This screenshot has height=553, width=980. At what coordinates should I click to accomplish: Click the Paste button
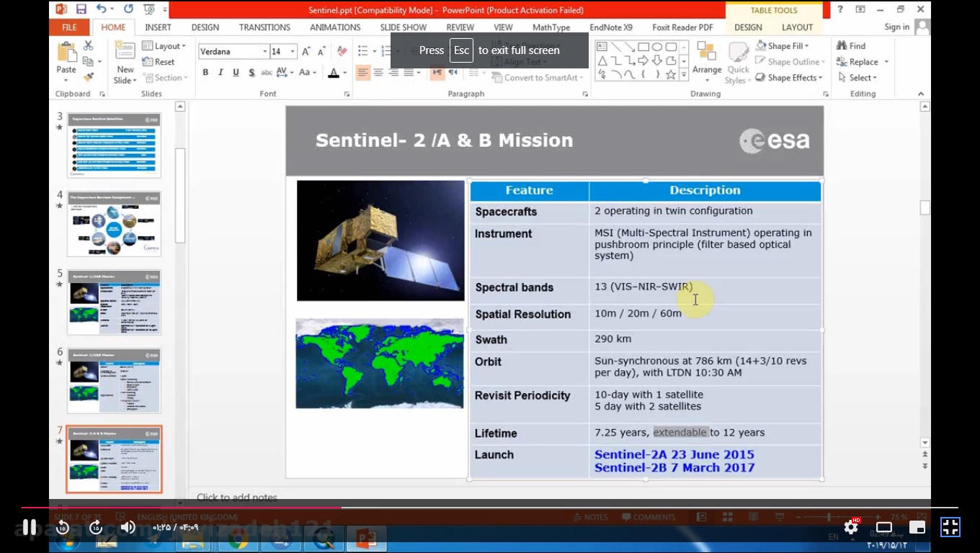tap(66, 60)
